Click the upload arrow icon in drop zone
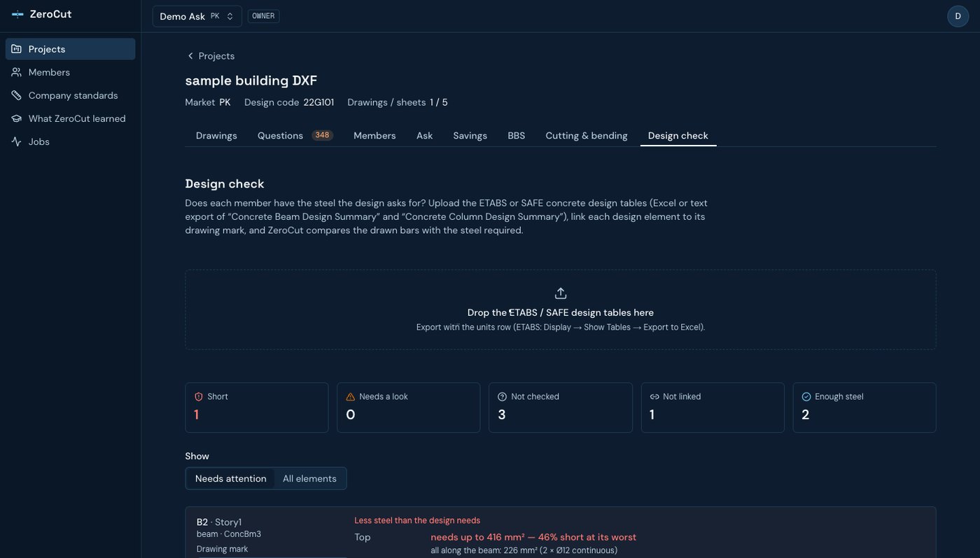 pos(560,293)
